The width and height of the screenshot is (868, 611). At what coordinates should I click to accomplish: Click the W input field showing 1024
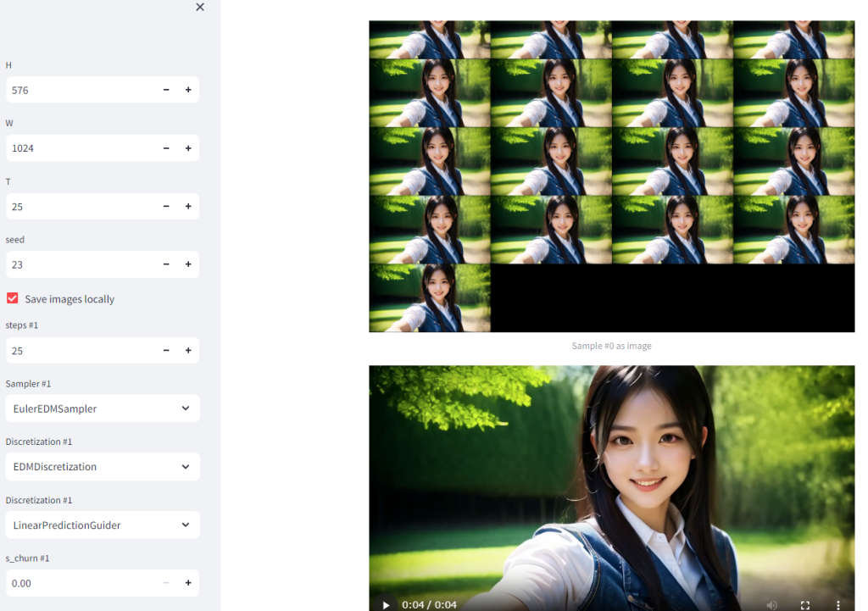point(81,148)
